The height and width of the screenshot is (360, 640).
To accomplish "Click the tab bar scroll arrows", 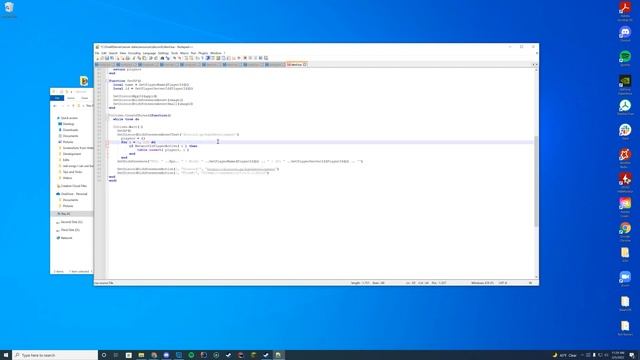I will click(534, 64).
